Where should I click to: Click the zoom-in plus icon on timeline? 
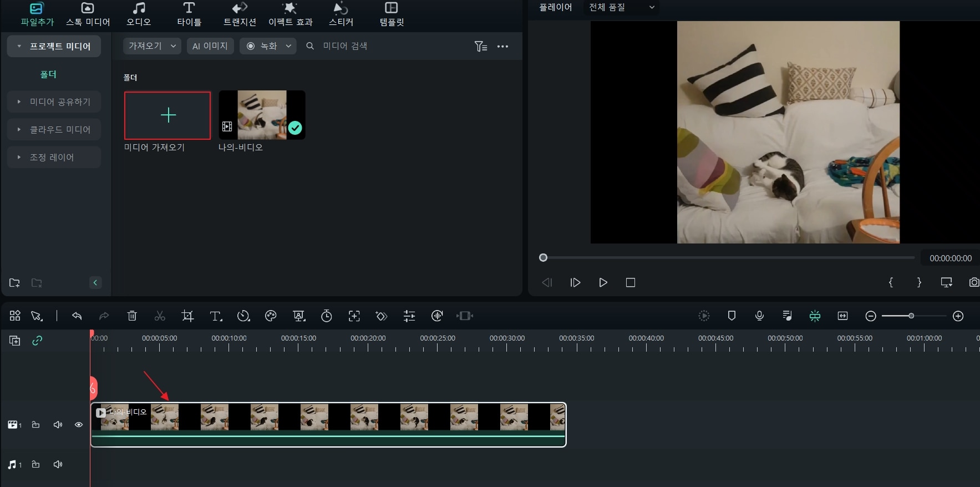[958, 316]
